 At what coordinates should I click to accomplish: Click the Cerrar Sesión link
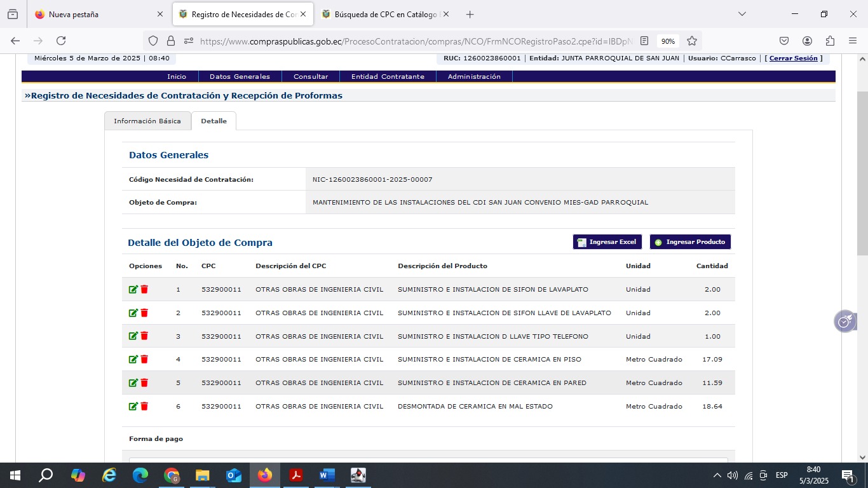793,58
